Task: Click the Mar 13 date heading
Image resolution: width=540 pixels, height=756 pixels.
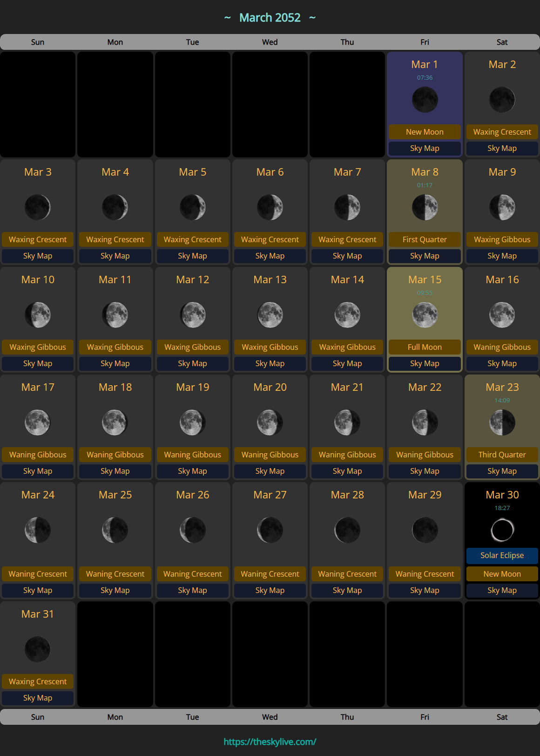Action: pyautogui.click(x=270, y=279)
